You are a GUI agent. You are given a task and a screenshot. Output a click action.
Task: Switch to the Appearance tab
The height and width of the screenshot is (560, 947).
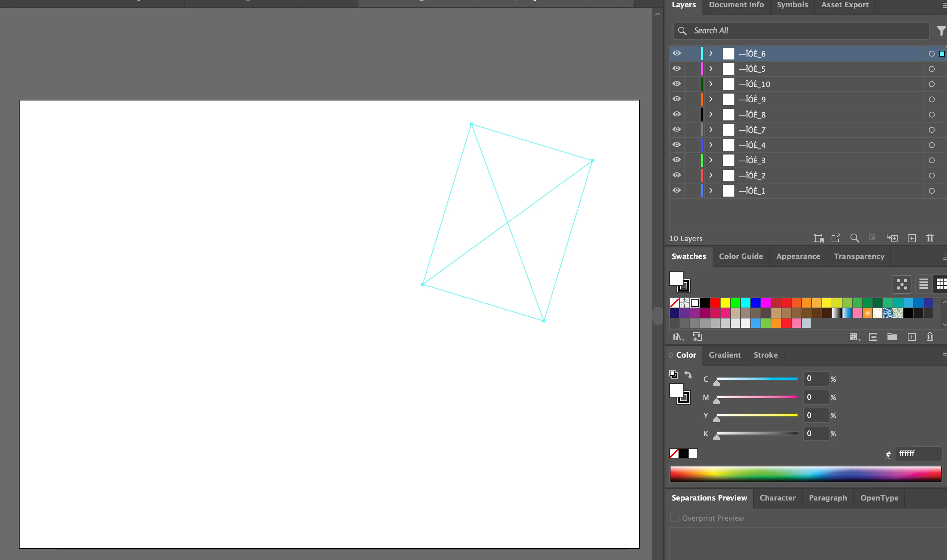pyautogui.click(x=798, y=256)
